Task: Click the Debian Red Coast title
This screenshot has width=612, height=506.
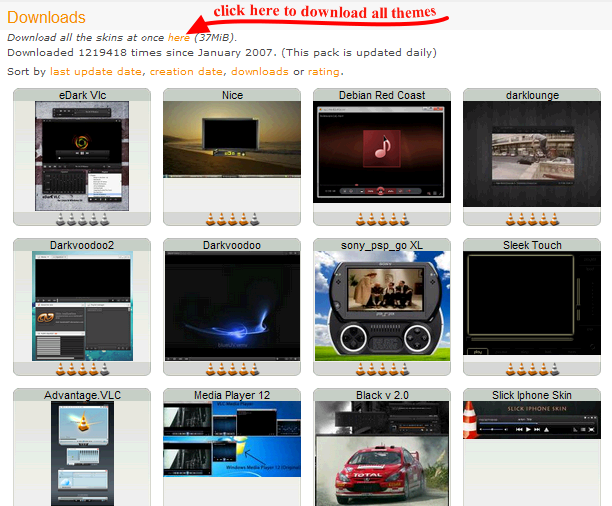Action: click(382, 95)
